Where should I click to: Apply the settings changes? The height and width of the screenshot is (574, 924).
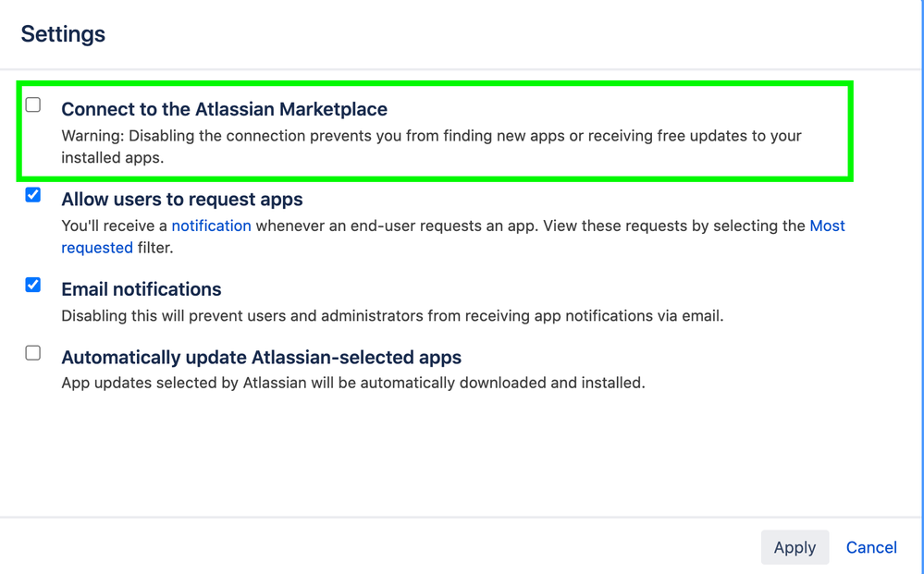(795, 547)
